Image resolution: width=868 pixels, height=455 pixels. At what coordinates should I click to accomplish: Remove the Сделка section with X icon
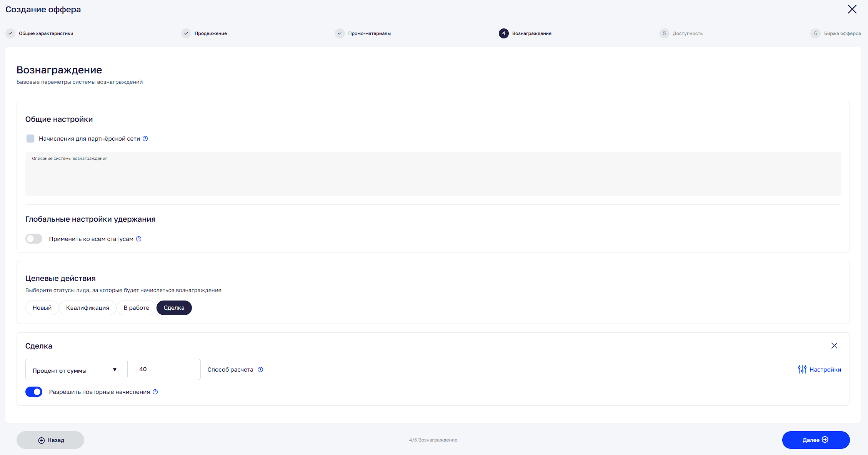click(834, 346)
